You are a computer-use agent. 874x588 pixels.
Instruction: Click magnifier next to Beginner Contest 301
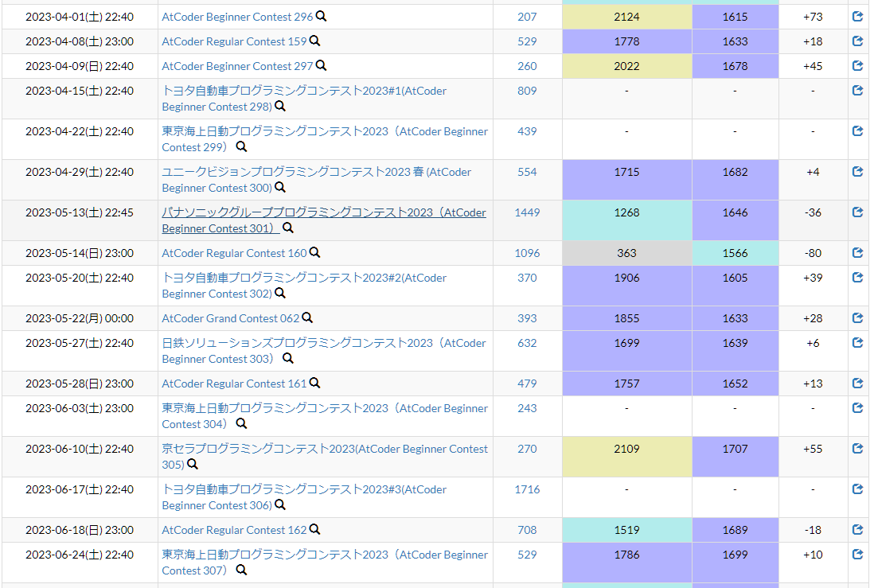click(288, 228)
